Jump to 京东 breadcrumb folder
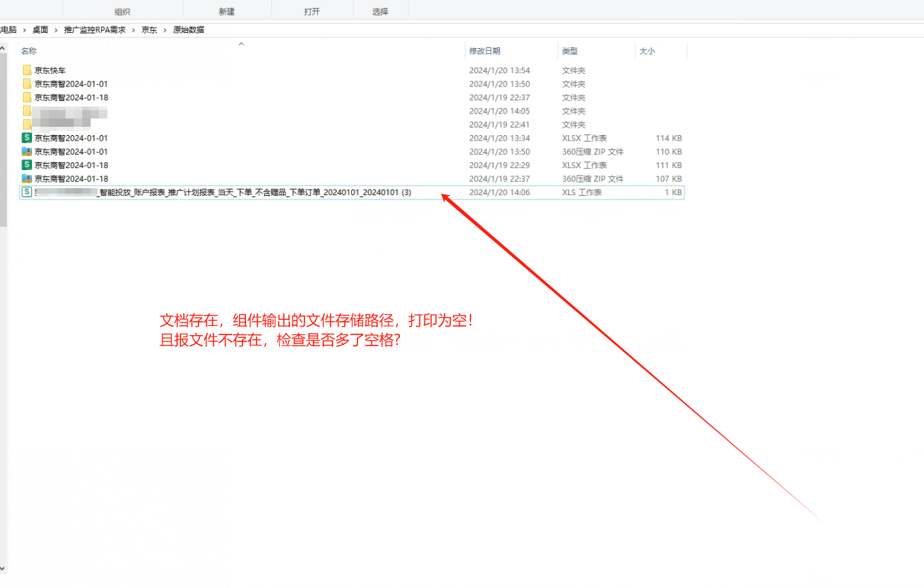This screenshot has width=924, height=588. (x=149, y=30)
